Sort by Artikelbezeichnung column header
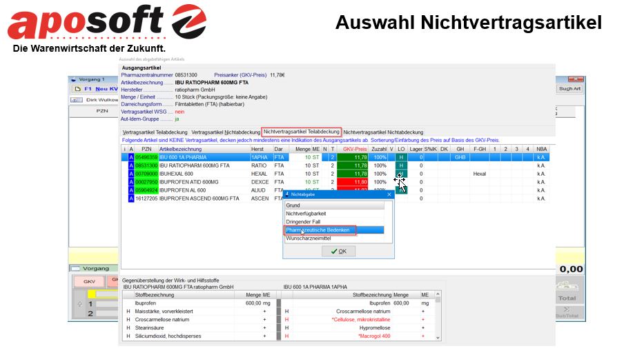Screen dimensions: 644x355 pos(204,149)
